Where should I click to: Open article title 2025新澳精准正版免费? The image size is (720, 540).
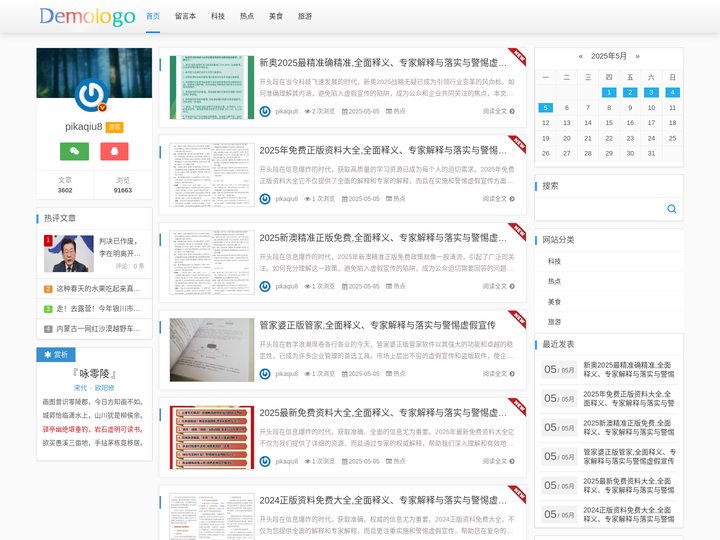pyautogui.click(x=382, y=237)
